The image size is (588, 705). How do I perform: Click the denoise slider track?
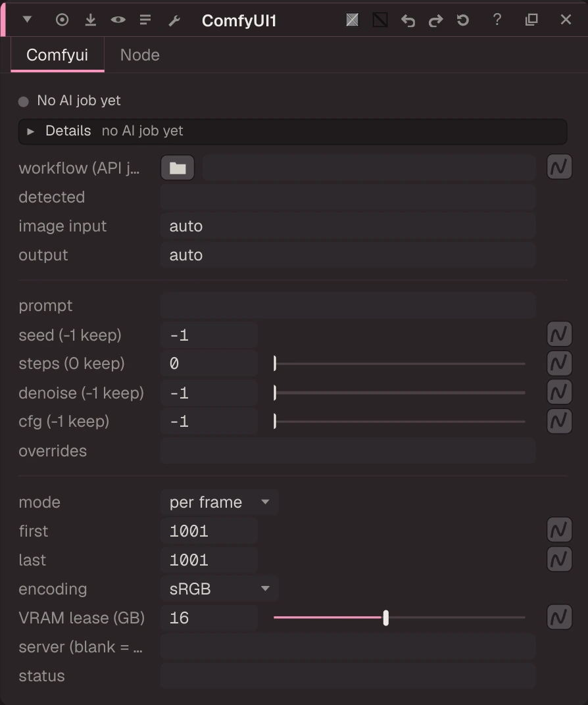400,393
